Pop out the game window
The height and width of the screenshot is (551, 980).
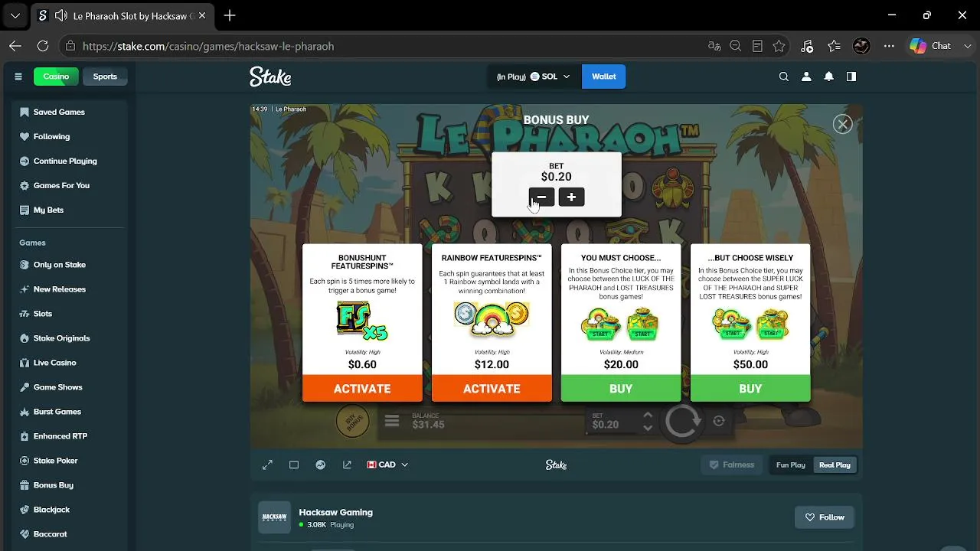pyautogui.click(x=348, y=465)
